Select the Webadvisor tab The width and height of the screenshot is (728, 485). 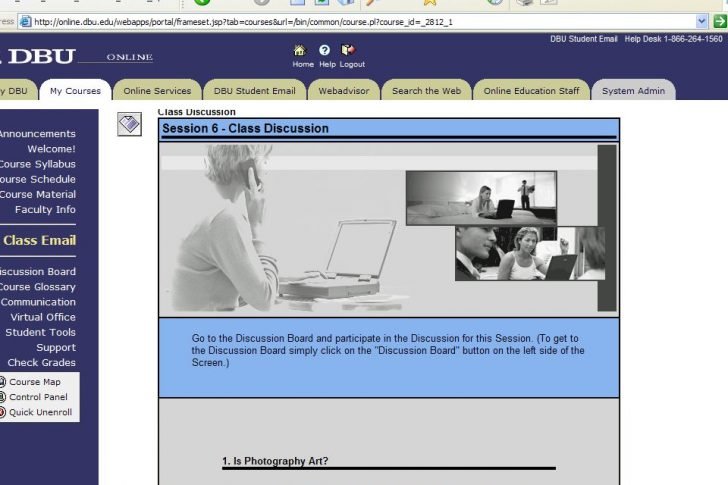tap(344, 91)
